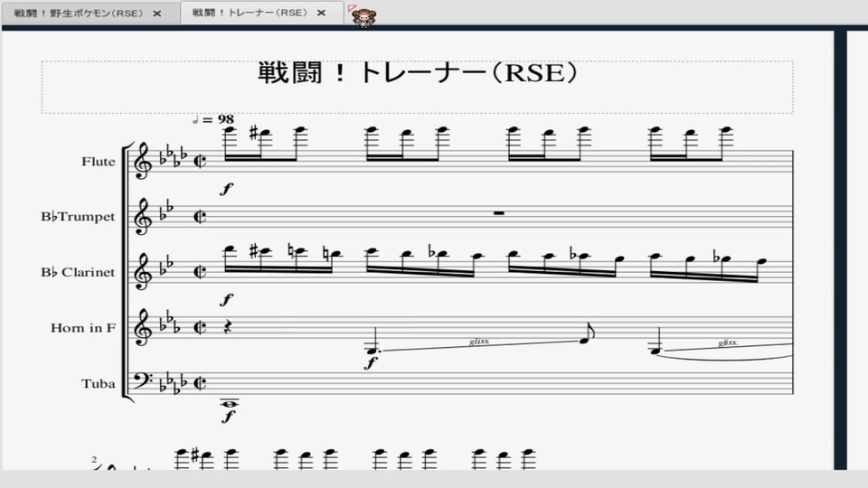Select the Horn eighth note with flag
Screen dimensions: 868x488
coord(587,333)
